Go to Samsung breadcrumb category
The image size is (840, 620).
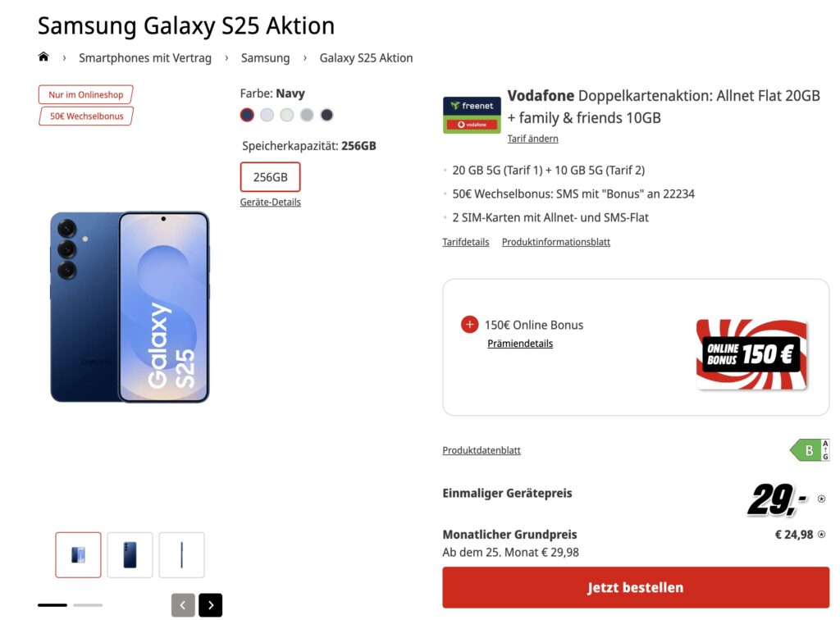[265, 58]
